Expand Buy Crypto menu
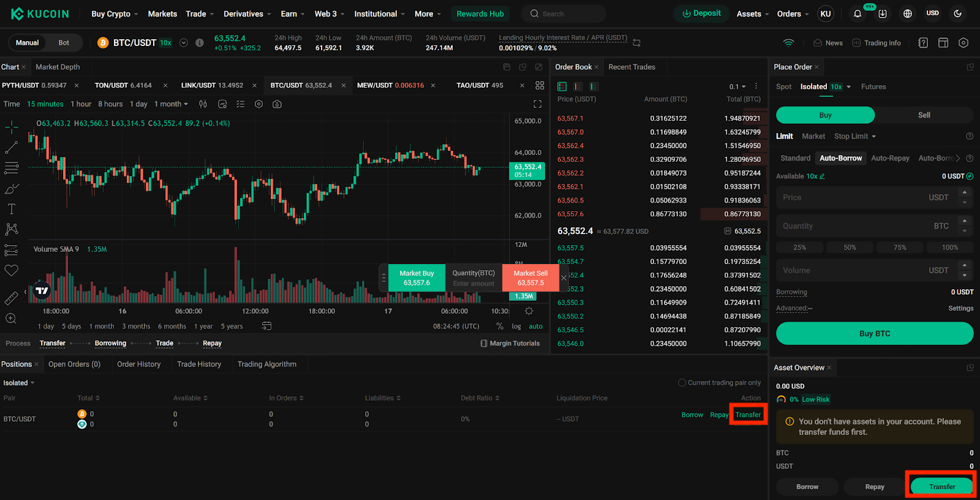 click(115, 13)
